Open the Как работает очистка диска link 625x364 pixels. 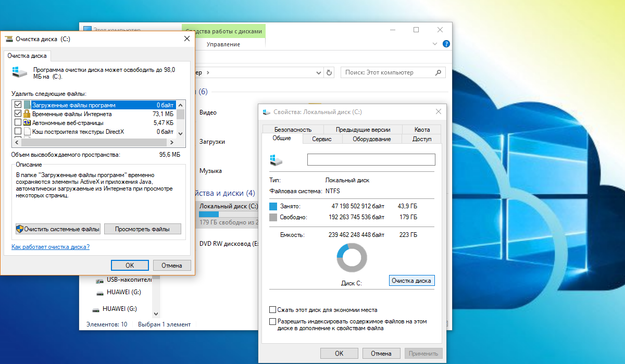click(x=51, y=247)
